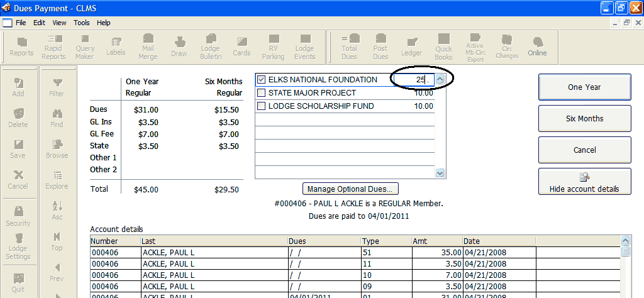Viewport: 644px width, 298px height.
Task: Click the Hide account details button
Action: 584,182
